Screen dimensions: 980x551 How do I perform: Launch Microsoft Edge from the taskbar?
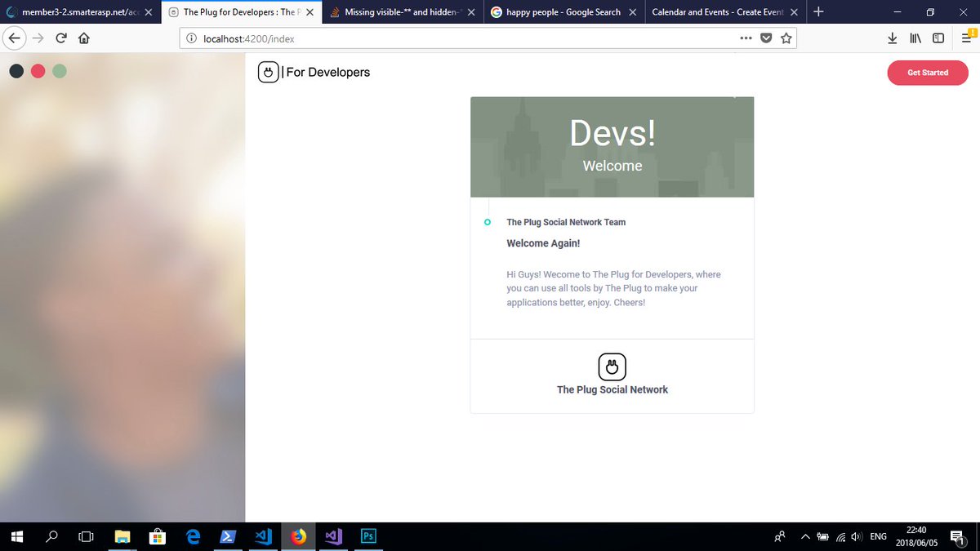point(193,536)
